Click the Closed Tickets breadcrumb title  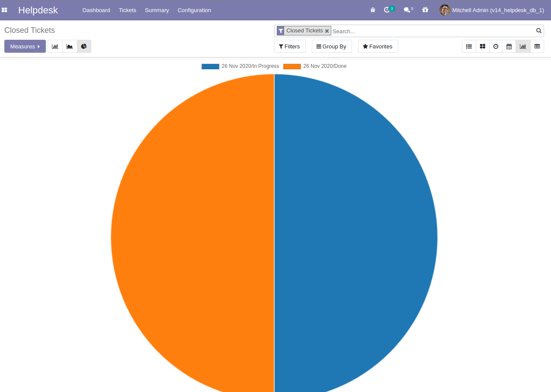click(x=29, y=30)
